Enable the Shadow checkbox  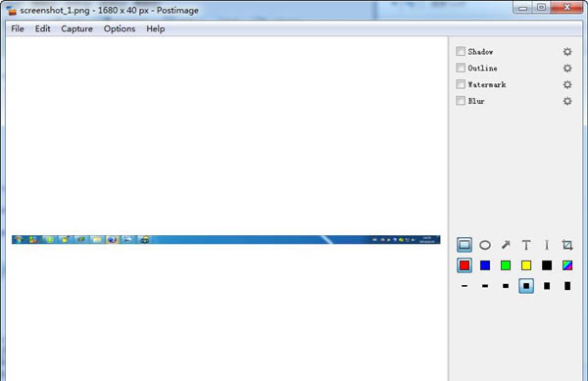click(x=461, y=51)
